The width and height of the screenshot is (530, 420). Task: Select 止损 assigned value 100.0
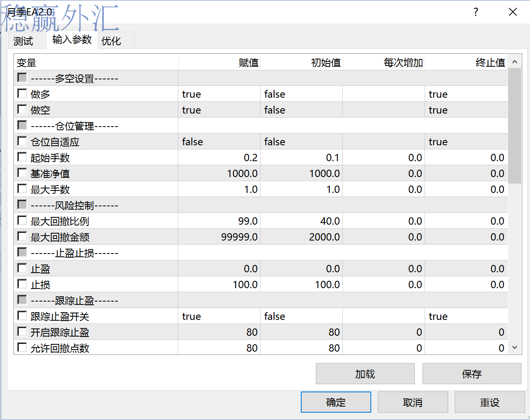(x=219, y=284)
